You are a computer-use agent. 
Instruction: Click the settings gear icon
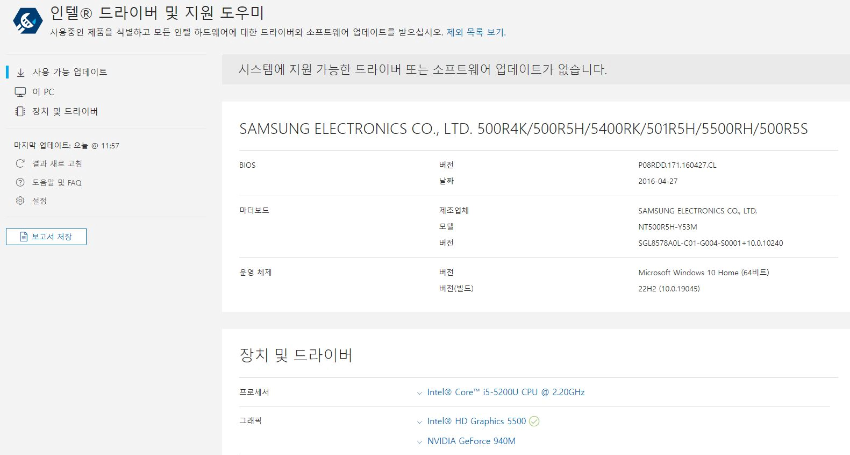coord(20,201)
